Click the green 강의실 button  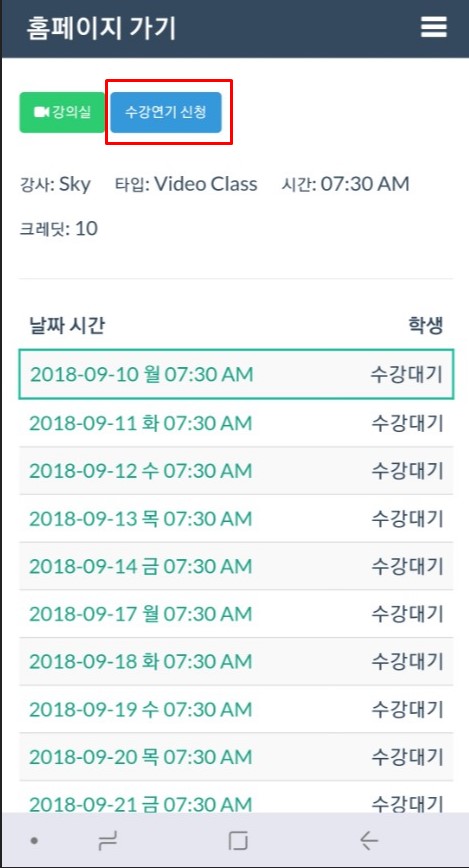[62, 112]
